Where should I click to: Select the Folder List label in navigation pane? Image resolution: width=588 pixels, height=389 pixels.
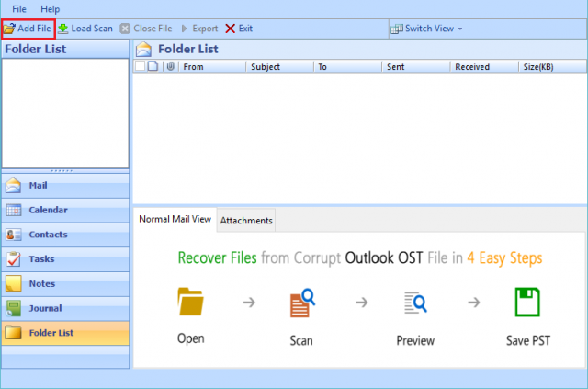pyautogui.click(x=51, y=333)
